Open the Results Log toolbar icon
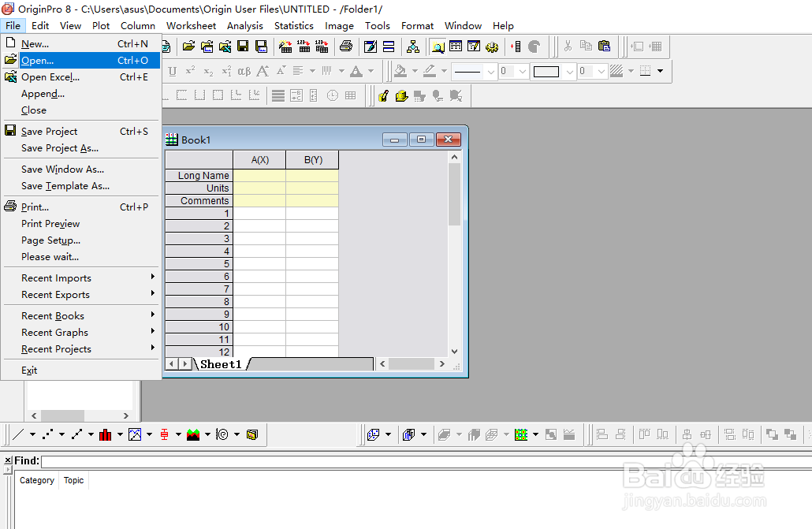 coord(456,47)
